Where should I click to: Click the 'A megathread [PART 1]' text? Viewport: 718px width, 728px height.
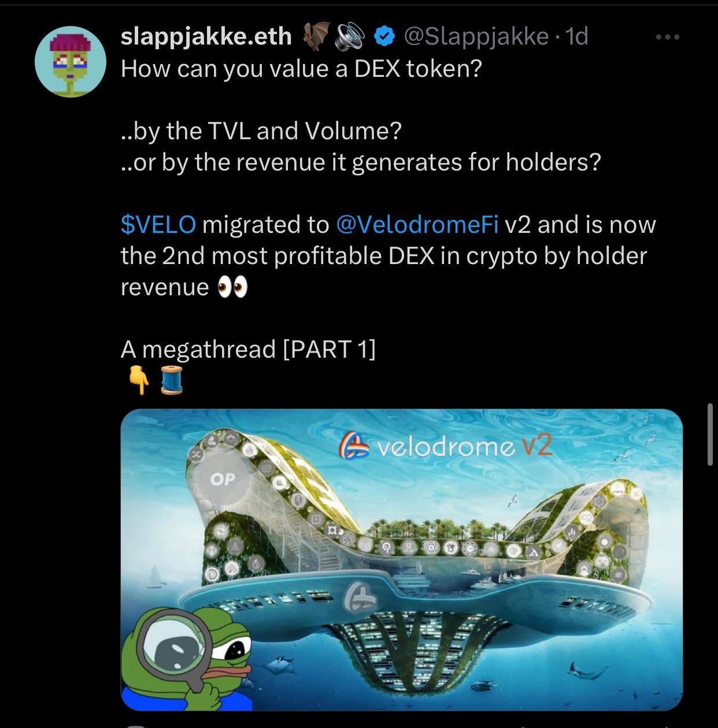[x=249, y=349]
